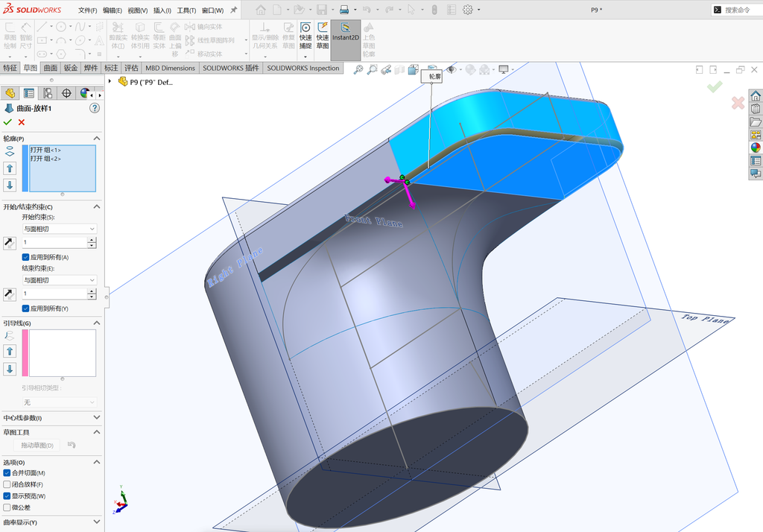This screenshot has width=763, height=532.
Task: Open 结束约束 dropdown showing 与面相切
Action: [x=60, y=280]
